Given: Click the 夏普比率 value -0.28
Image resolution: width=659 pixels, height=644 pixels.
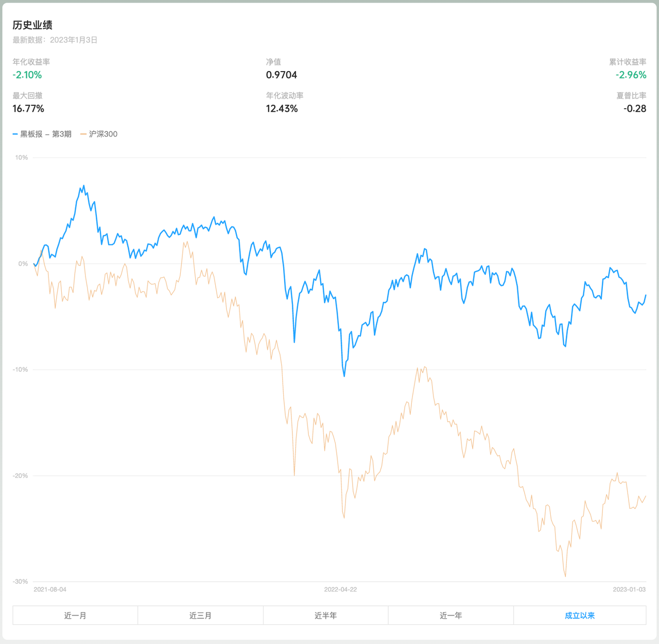Looking at the screenshot, I should (x=634, y=109).
